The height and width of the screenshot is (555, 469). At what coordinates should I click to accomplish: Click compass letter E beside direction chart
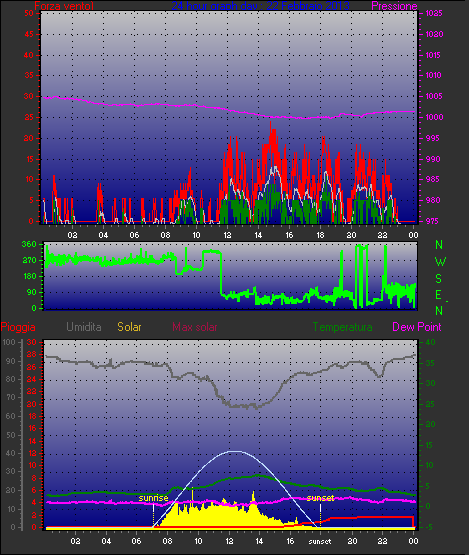tap(439, 295)
